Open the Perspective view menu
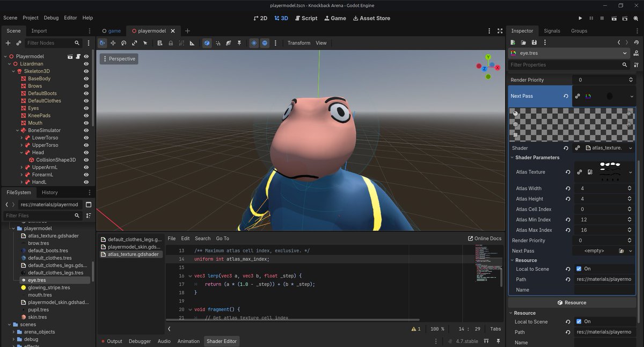 pyautogui.click(x=118, y=59)
